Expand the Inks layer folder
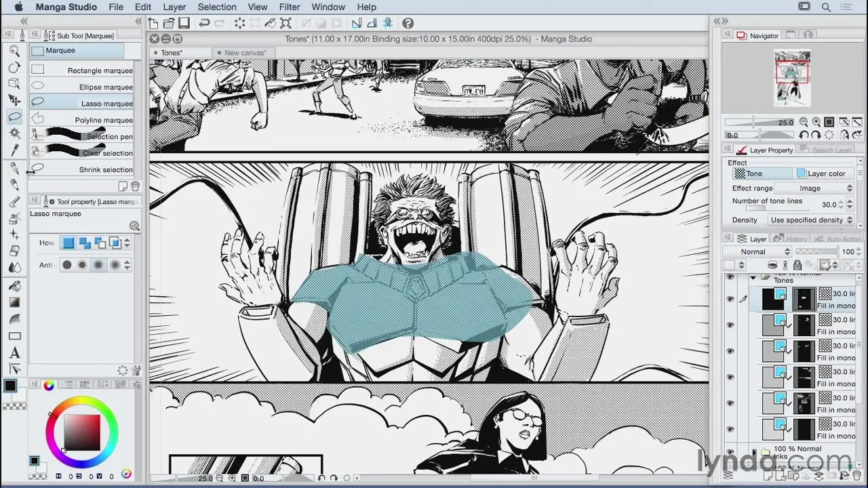 [754, 452]
